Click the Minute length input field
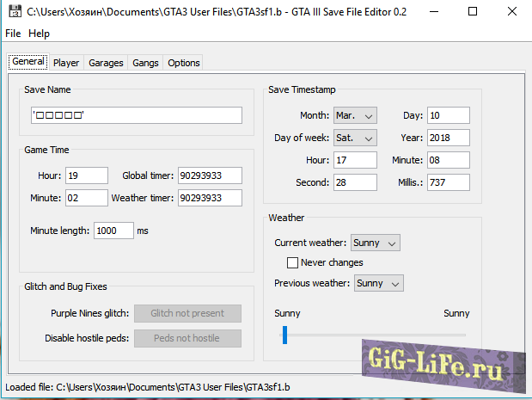The image size is (532, 400). pos(114,231)
